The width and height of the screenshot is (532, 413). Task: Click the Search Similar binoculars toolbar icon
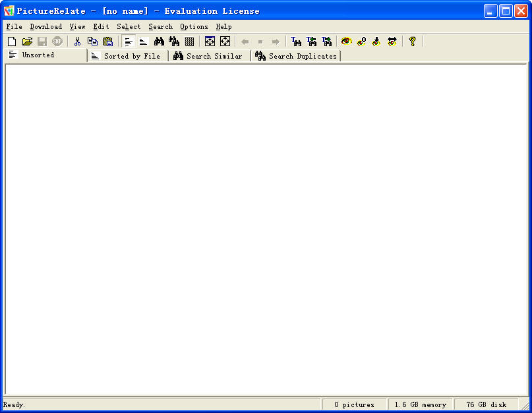tap(159, 41)
